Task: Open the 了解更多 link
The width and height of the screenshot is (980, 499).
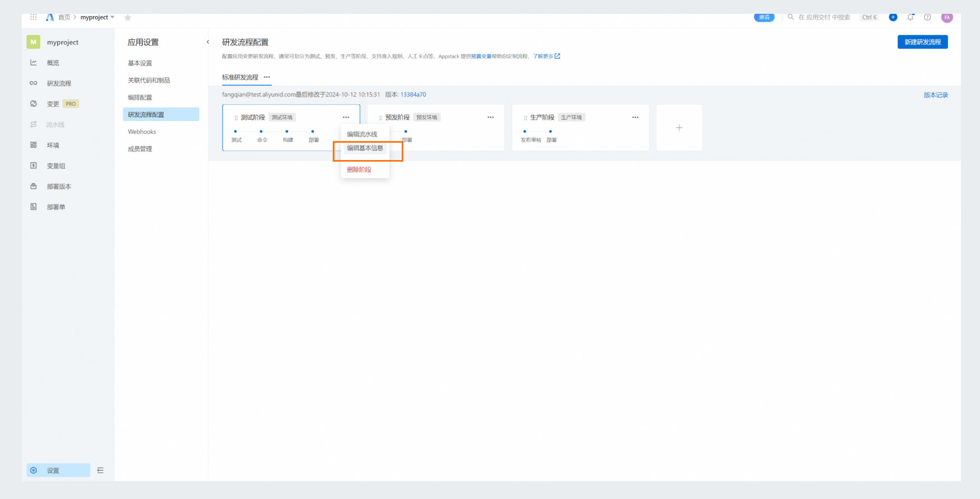Action: [x=546, y=56]
